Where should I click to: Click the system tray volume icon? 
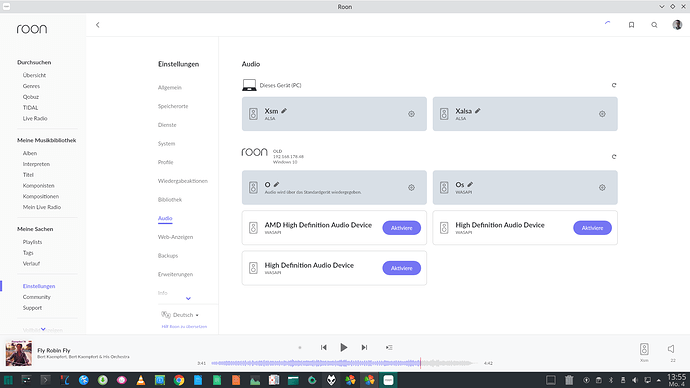[x=635, y=380]
